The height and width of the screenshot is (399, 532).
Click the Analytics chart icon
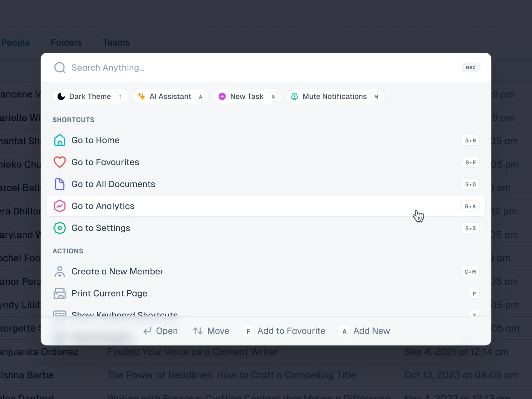[60, 206]
